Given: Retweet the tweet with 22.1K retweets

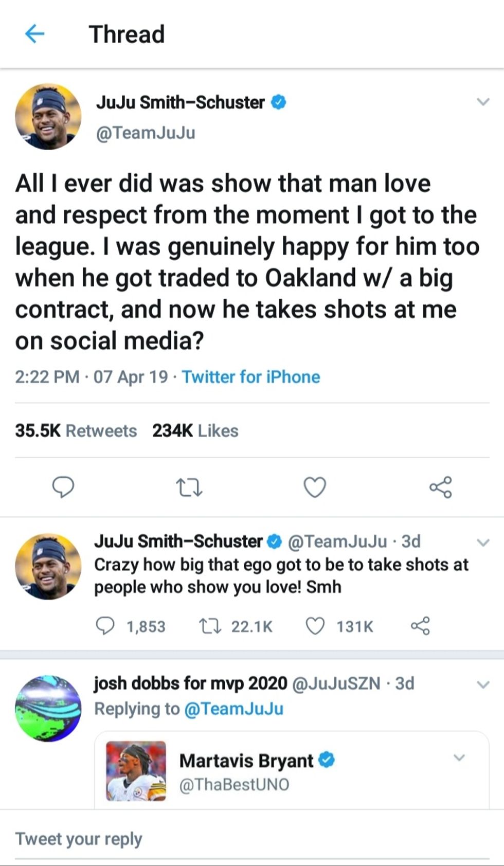Looking at the screenshot, I should tap(210, 626).
